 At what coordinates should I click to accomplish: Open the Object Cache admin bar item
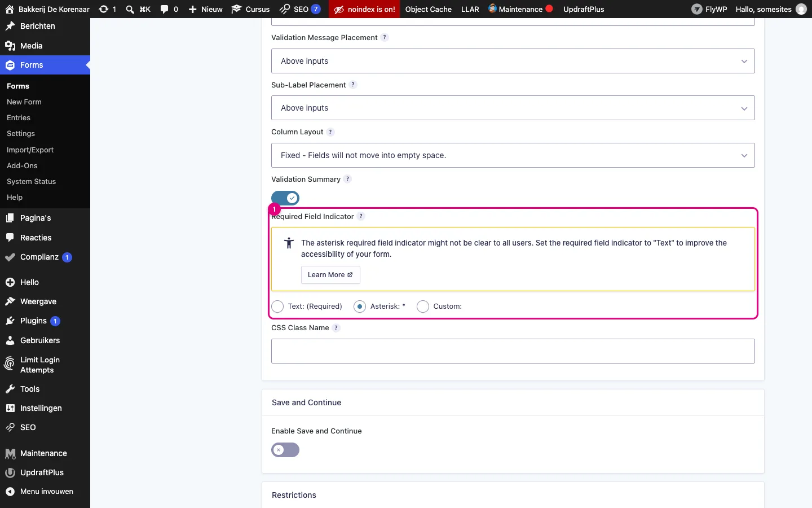pyautogui.click(x=429, y=9)
